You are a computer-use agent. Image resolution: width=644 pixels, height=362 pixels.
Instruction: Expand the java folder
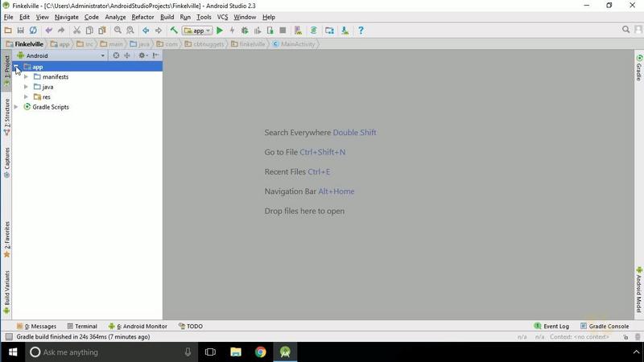click(x=27, y=87)
